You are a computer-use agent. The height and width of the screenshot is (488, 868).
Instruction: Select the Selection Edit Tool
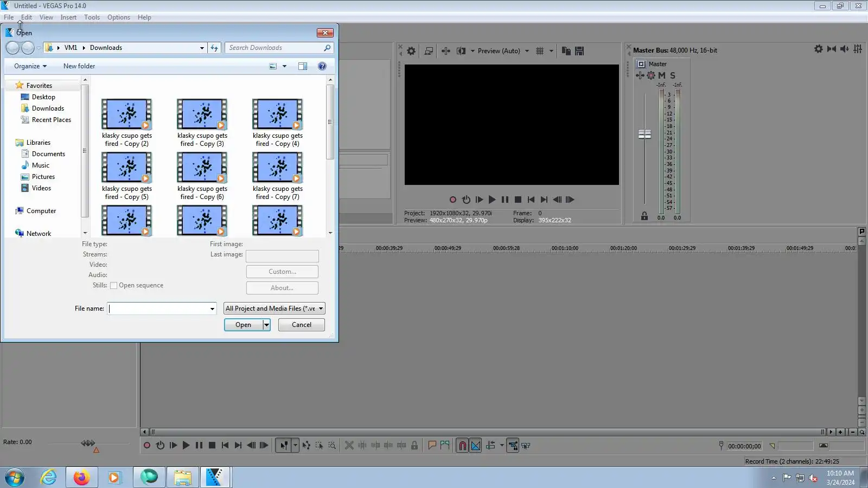pyautogui.click(x=319, y=446)
